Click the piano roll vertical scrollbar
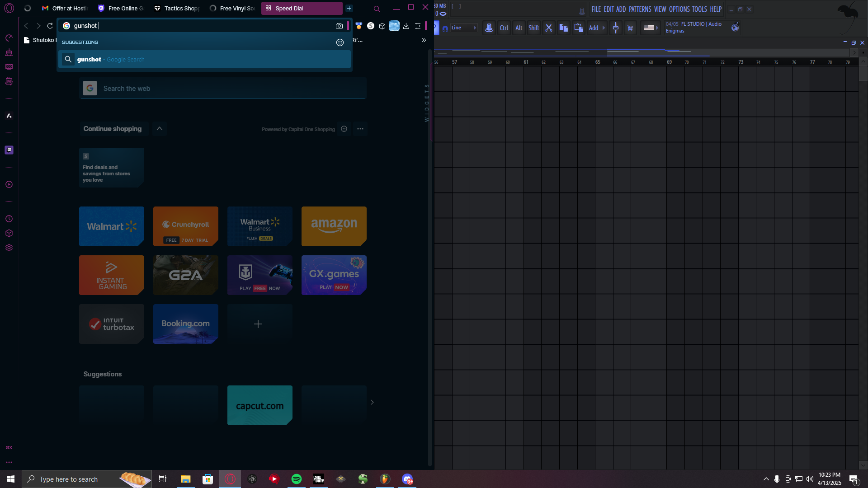The image size is (868, 488). (x=863, y=74)
